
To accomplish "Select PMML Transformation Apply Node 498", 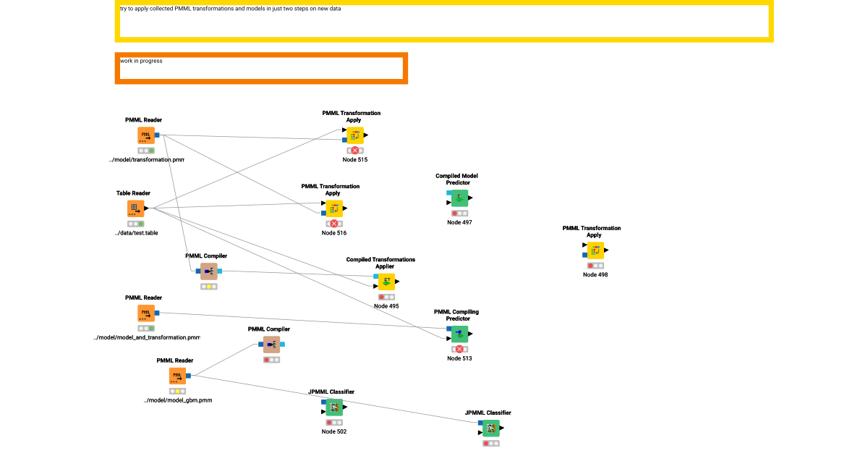I will 595,250.
